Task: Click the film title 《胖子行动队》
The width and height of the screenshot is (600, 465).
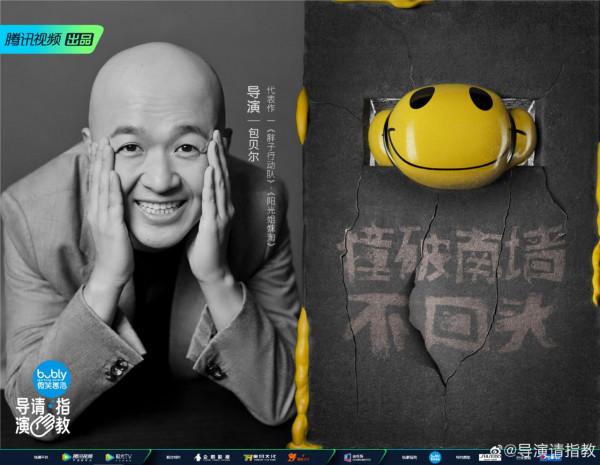Action: pos(271,157)
